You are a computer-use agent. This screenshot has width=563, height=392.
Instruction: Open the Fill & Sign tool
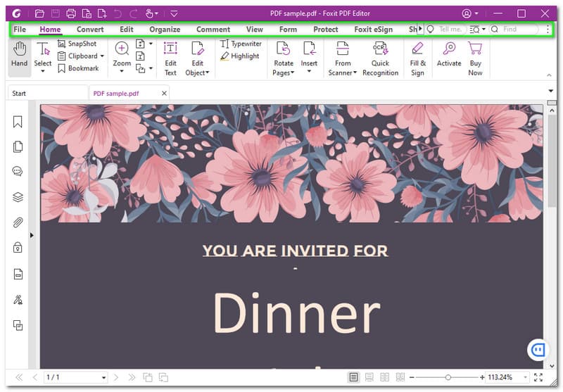pos(418,57)
